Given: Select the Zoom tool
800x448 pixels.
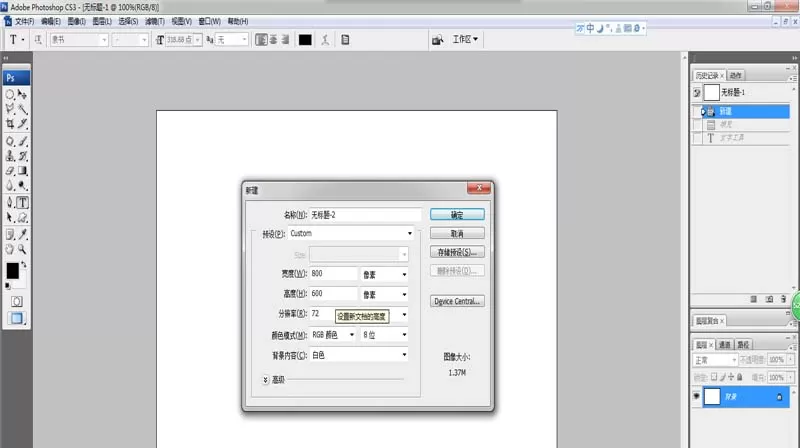Looking at the screenshot, I should tap(22, 250).
